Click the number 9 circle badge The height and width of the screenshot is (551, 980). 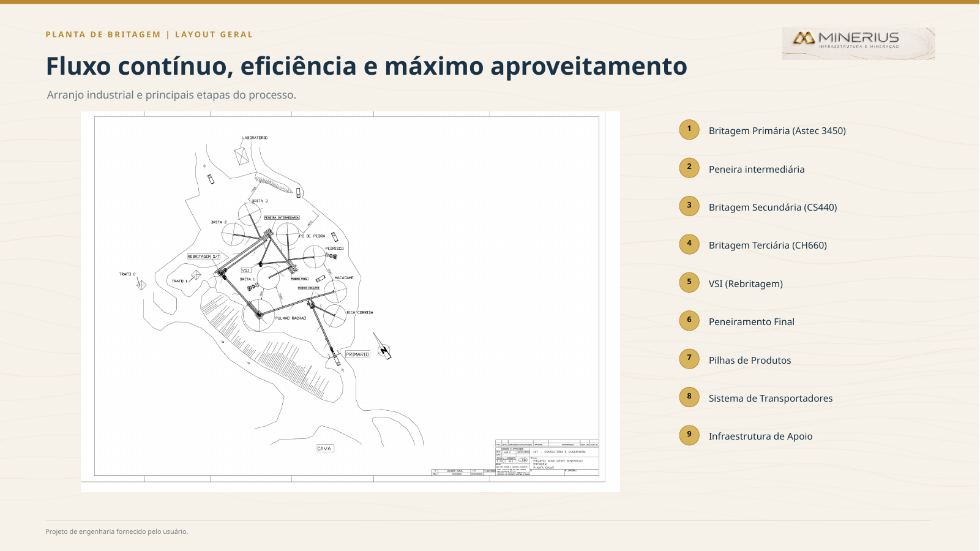(x=689, y=435)
